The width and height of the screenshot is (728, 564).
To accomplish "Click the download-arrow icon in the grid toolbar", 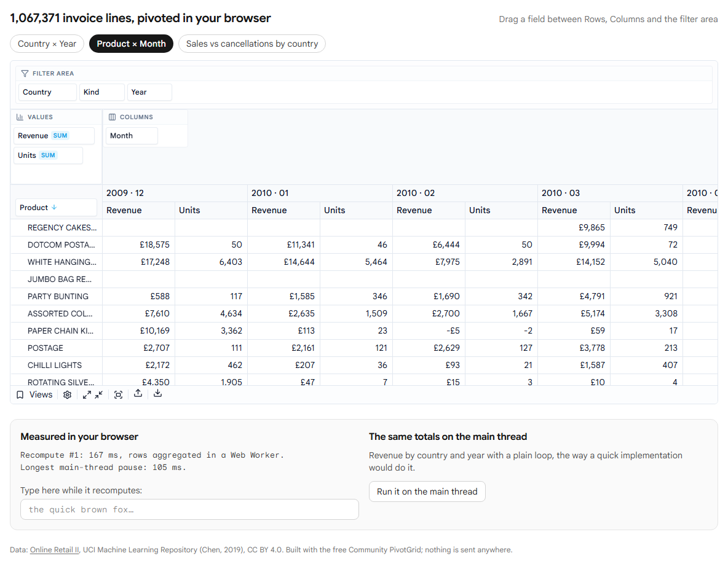I will [x=158, y=394].
